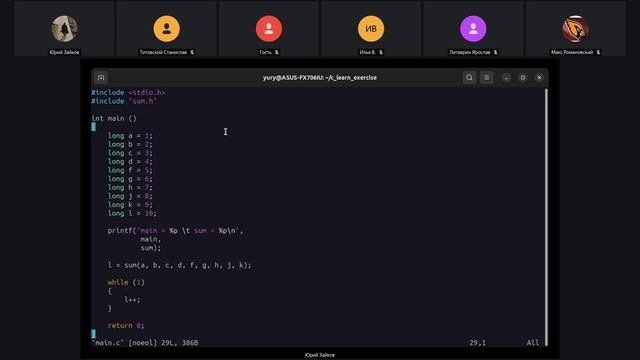Close the terminal window
Screen dimensions: 640x360
point(539,78)
